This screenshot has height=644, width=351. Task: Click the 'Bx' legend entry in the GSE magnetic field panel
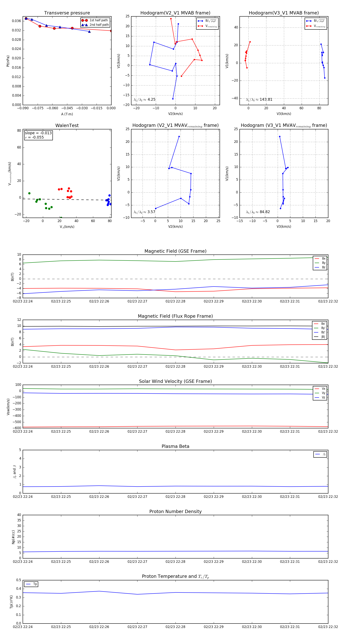coord(320,259)
